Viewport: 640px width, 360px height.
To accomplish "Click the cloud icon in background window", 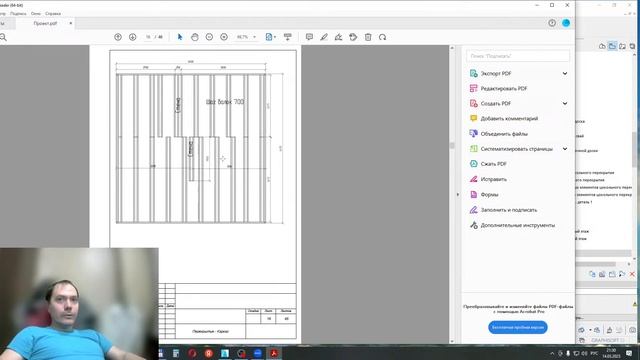I will click(602, 46).
